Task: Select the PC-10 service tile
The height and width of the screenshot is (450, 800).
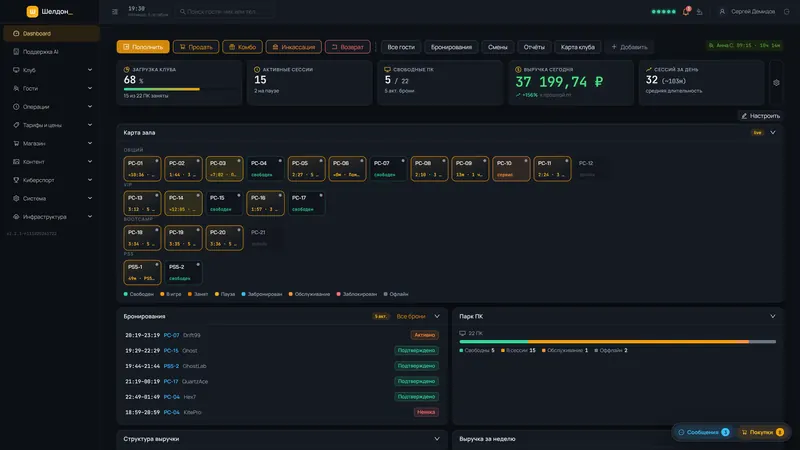Action: coord(511,169)
